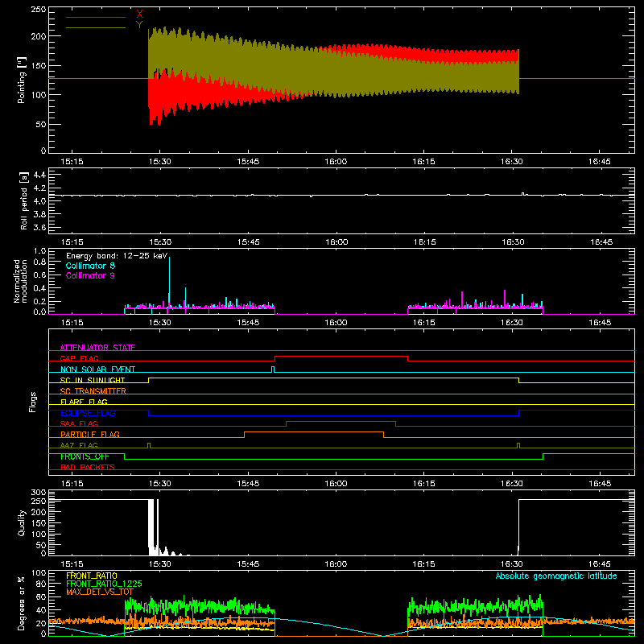Click the 16:45 tick label under the modulation plot
This screenshot has width=644, height=644.
click(600, 323)
